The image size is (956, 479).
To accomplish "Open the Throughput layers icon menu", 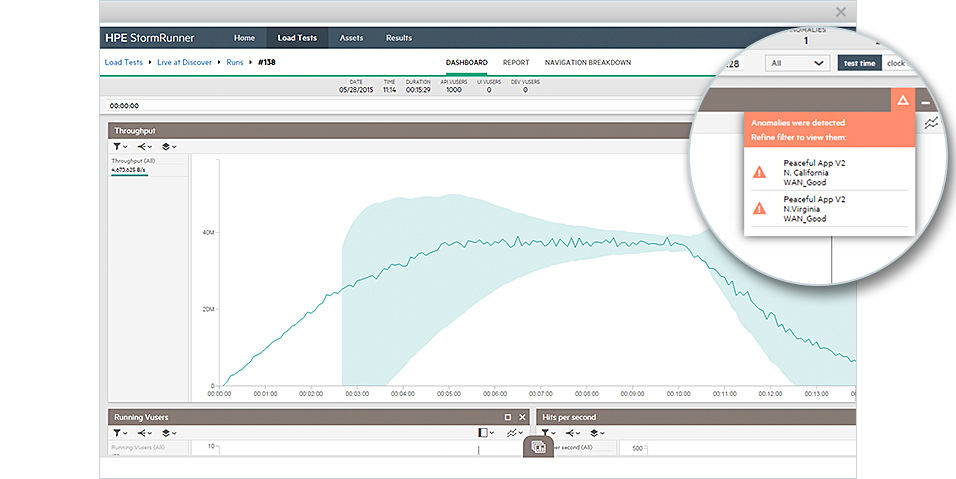I will coord(169,147).
